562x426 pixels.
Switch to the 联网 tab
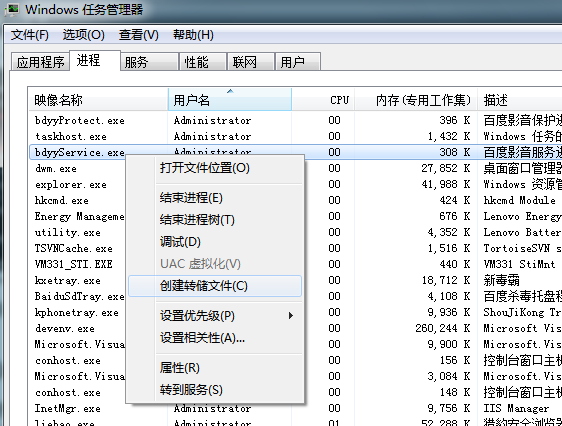pyautogui.click(x=251, y=62)
